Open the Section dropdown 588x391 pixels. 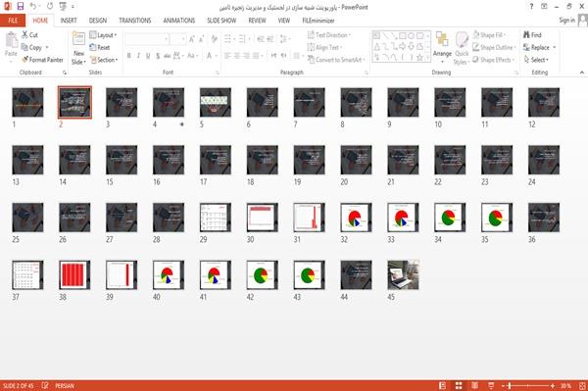(104, 60)
